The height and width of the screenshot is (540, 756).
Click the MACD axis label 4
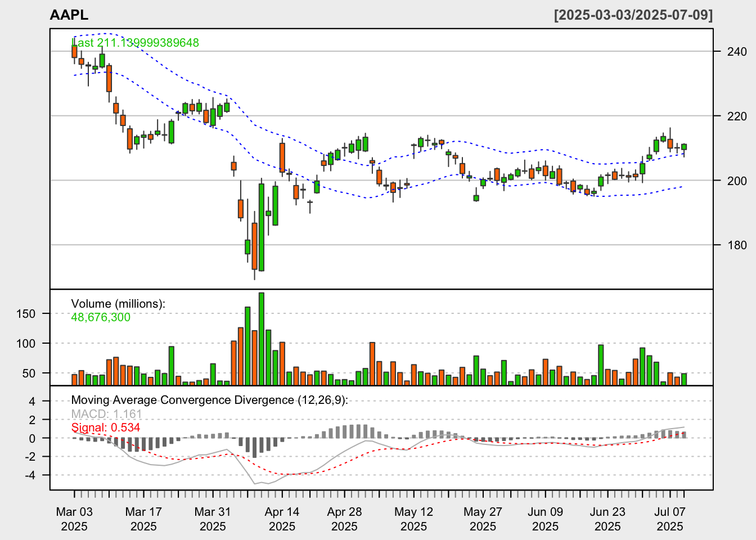[32, 402]
